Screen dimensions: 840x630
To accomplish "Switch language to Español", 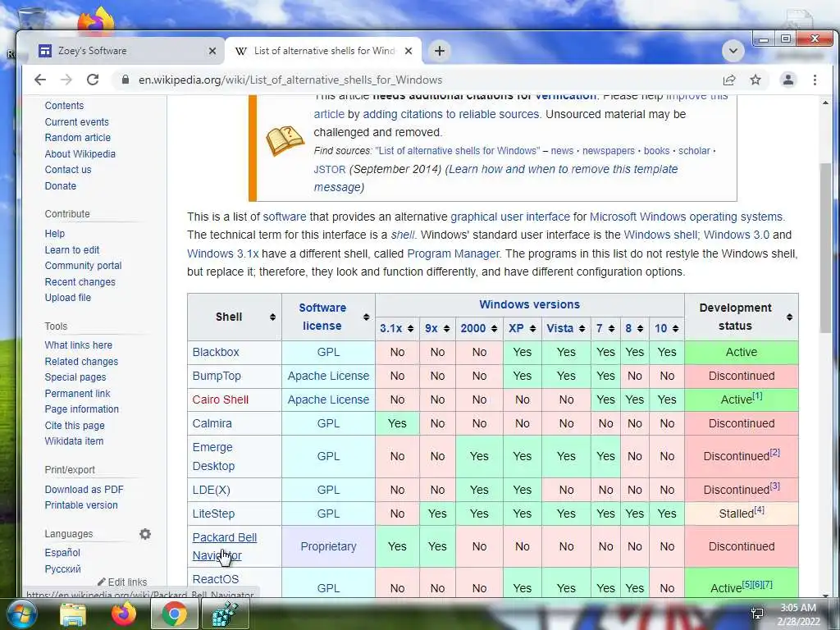I will 62,552.
